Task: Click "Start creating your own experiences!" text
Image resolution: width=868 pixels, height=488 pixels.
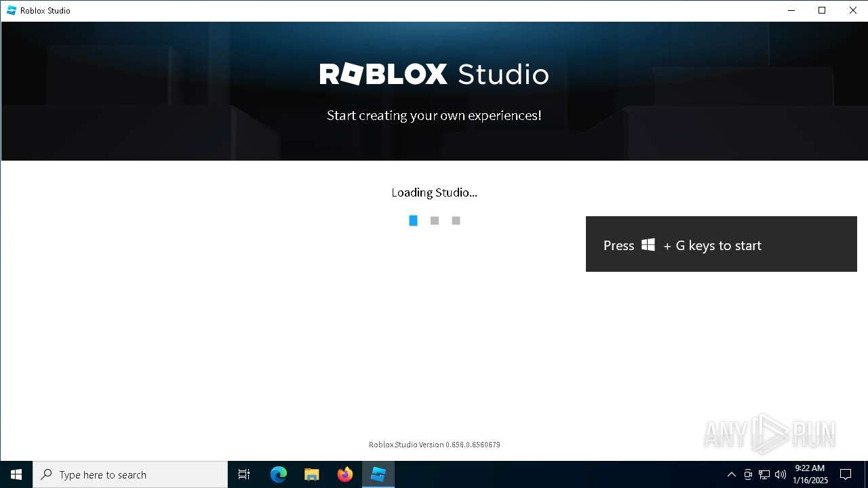Action: pos(434,115)
